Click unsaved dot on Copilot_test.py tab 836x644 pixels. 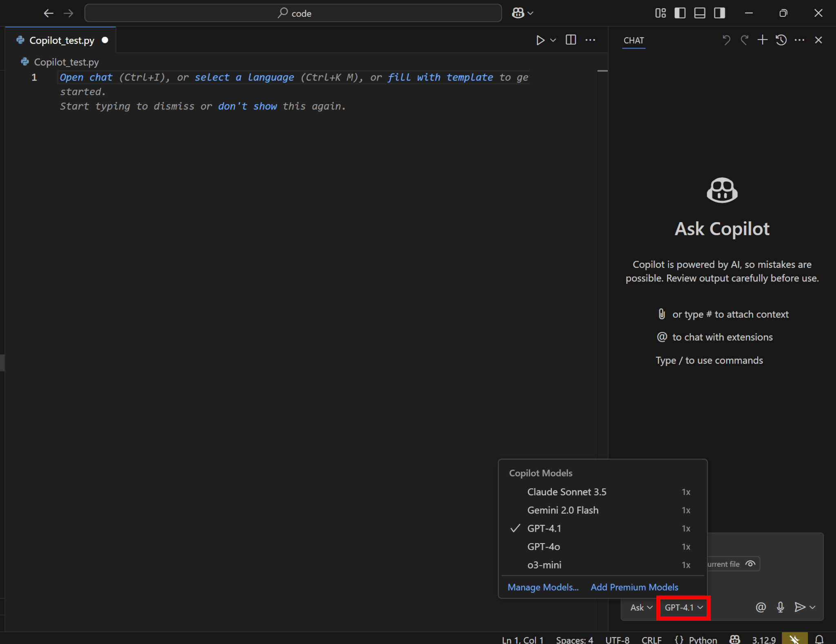(x=105, y=40)
